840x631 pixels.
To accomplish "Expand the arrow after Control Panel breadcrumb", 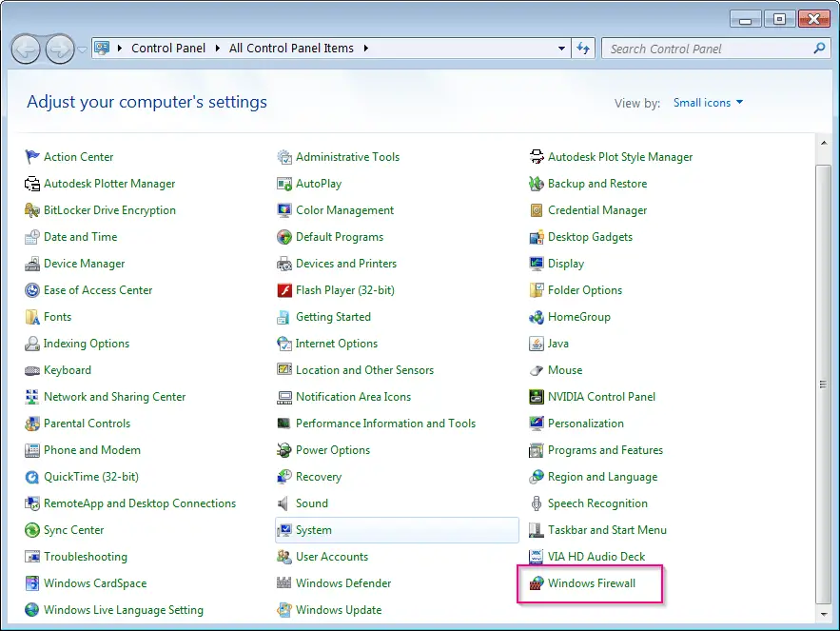I will tap(218, 49).
